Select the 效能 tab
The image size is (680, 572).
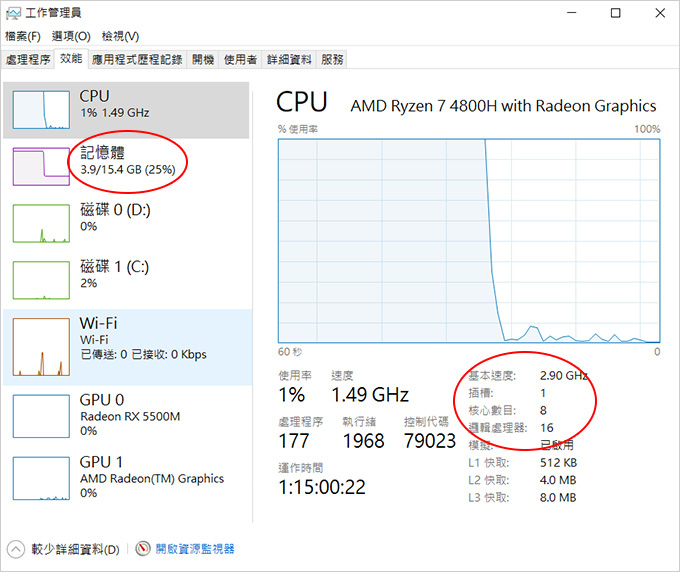click(71, 59)
